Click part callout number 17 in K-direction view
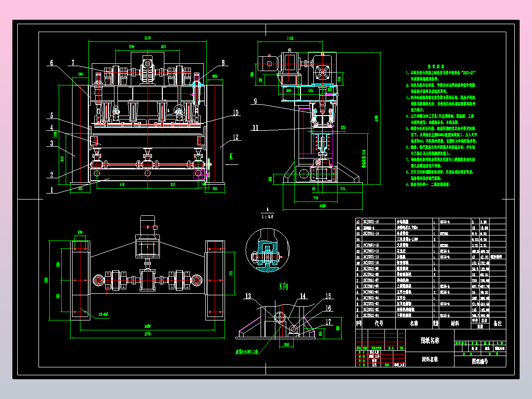 328,322
